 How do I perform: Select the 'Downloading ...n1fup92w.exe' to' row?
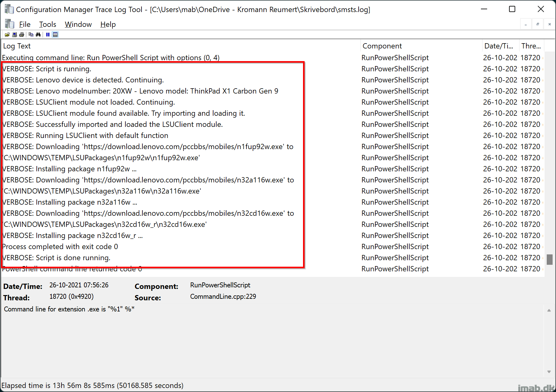pyautogui.click(x=272, y=147)
